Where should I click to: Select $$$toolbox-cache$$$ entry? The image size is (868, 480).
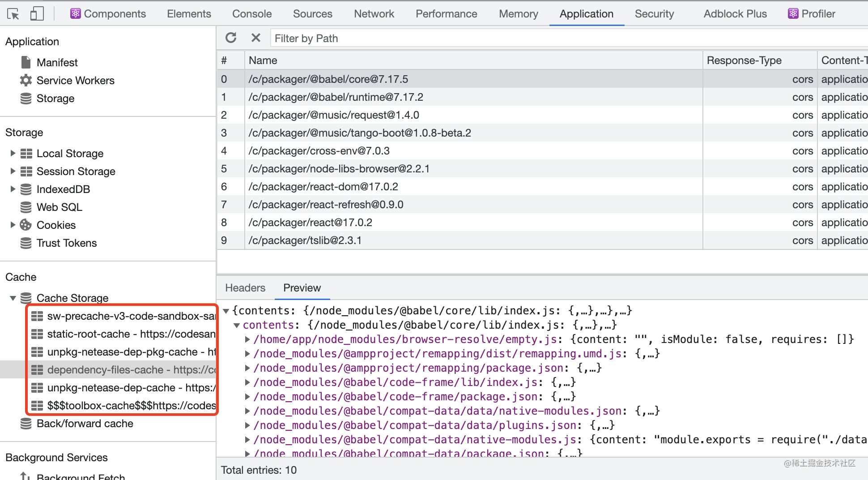pos(123,406)
